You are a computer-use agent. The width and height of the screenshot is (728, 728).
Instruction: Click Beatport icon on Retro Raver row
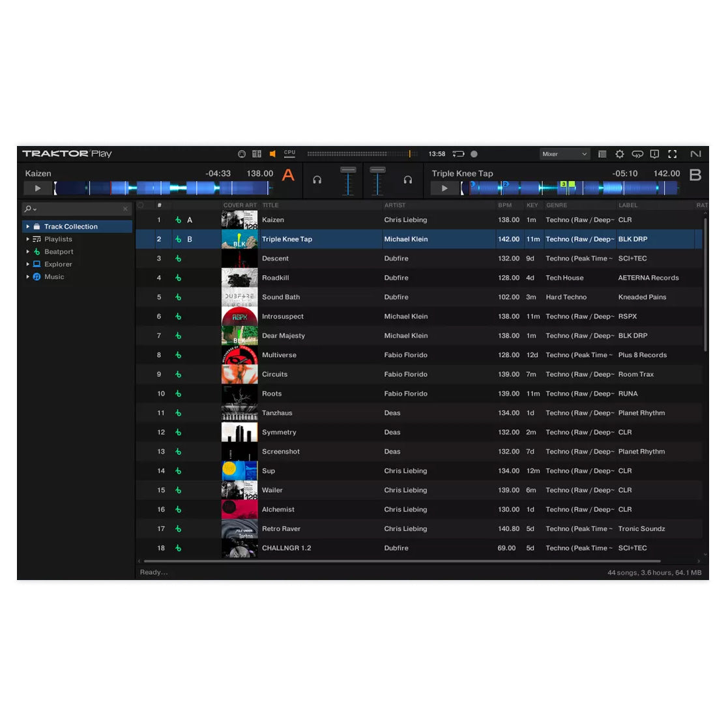click(179, 529)
